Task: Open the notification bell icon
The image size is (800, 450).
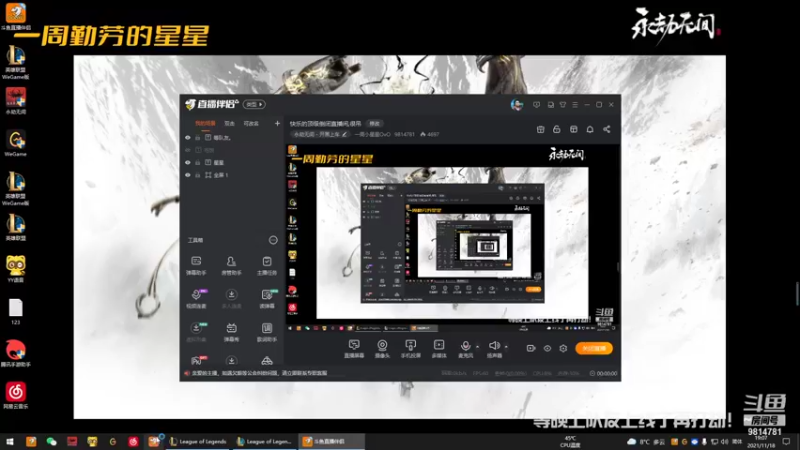Action: 590,130
